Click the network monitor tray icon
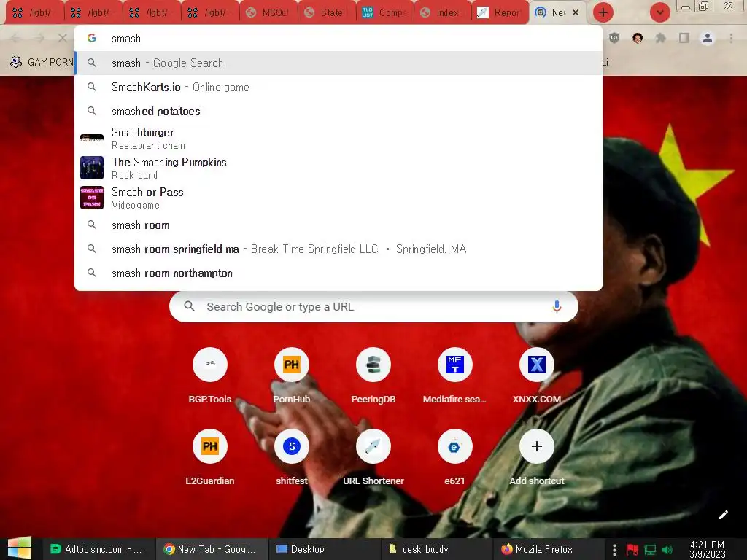This screenshot has height=560, width=747. [x=650, y=550]
